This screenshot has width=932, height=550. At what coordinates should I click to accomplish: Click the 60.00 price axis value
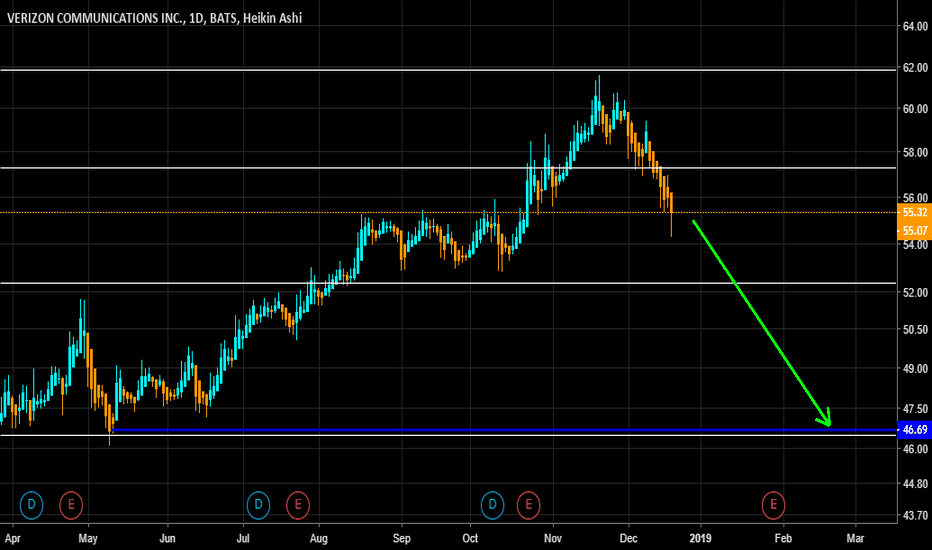tap(915, 109)
